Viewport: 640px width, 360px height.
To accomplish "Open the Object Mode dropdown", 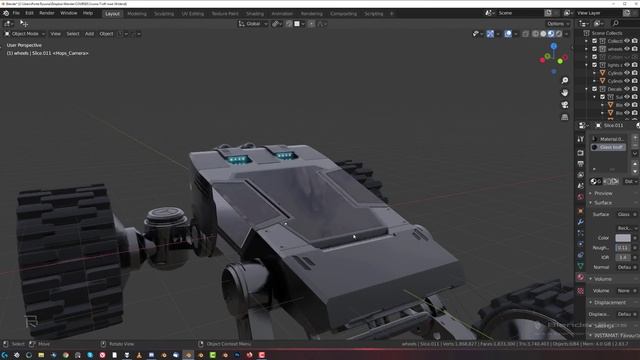I will pyautogui.click(x=25, y=34).
